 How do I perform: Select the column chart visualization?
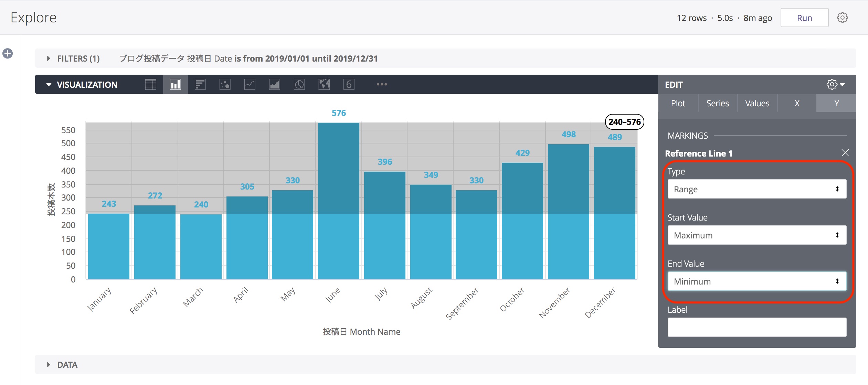175,84
